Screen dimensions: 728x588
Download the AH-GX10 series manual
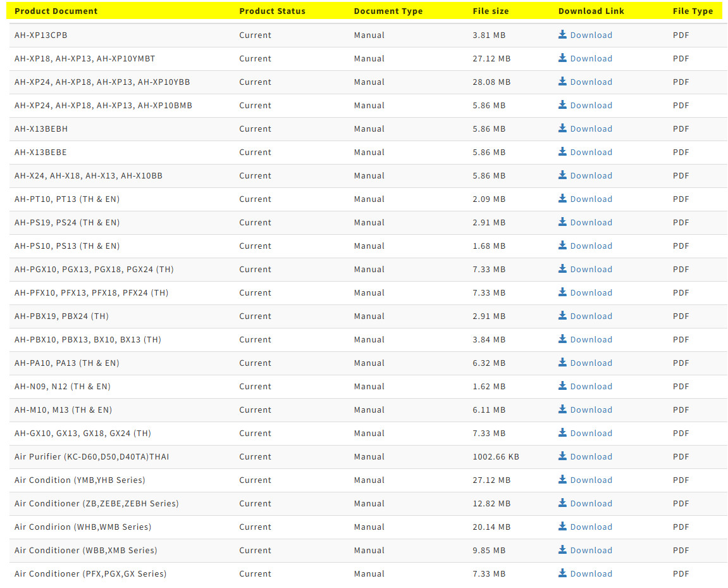point(591,434)
